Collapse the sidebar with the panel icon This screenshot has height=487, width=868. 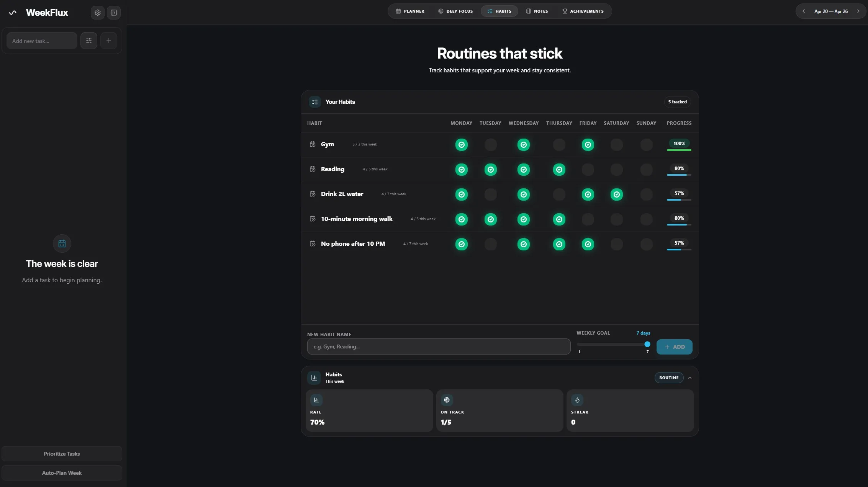tap(113, 12)
